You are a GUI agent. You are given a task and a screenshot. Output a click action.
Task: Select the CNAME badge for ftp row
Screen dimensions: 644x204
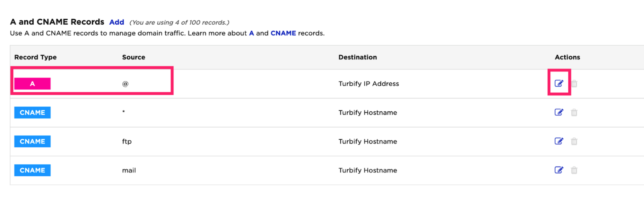[32, 141]
